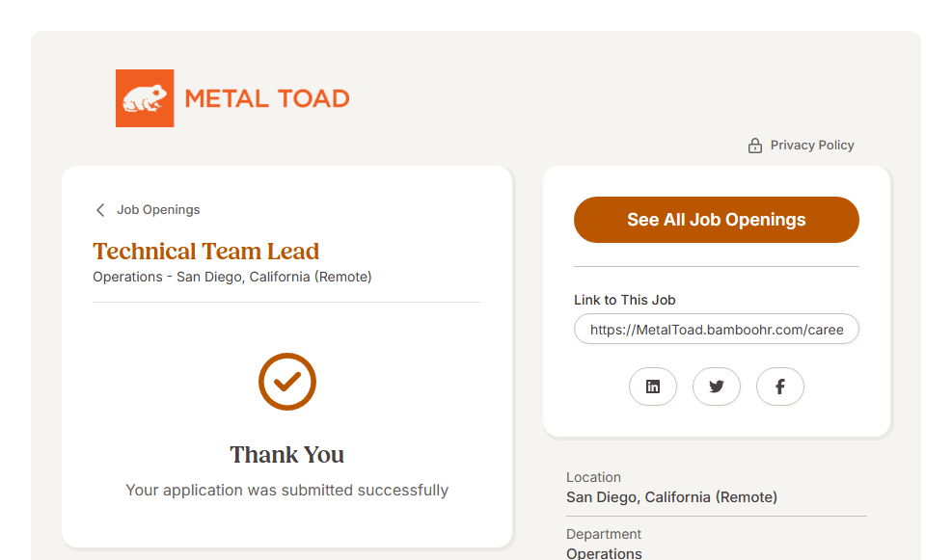The width and height of the screenshot is (952, 560).
Task: Go back via the Job Openings link
Action: click(x=158, y=210)
